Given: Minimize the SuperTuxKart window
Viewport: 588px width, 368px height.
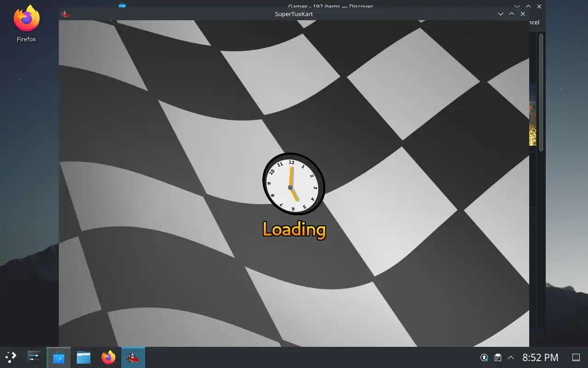Looking at the screenshot, I should point(501,14).
